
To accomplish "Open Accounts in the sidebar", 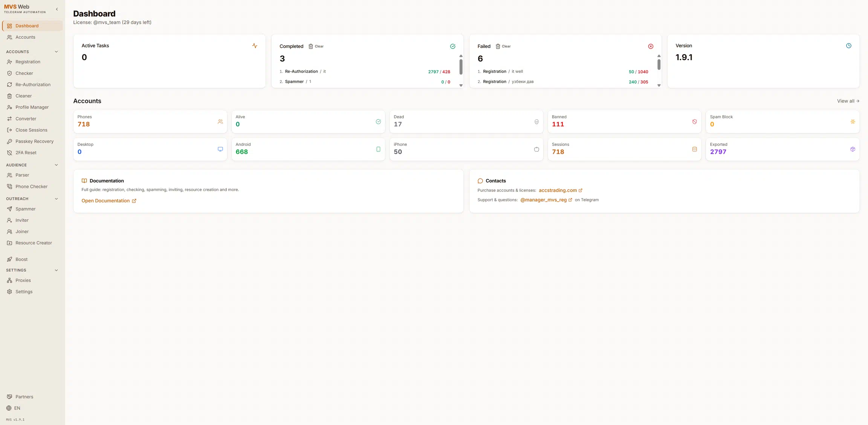I will pyautogui.click(x=32, y=37).
